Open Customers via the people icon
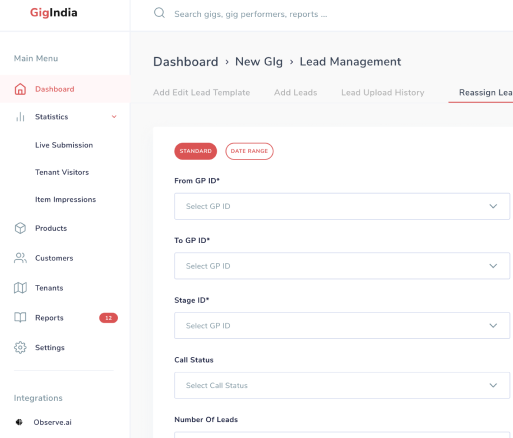This screenshot has height=438, width=513. click(20, 258)
